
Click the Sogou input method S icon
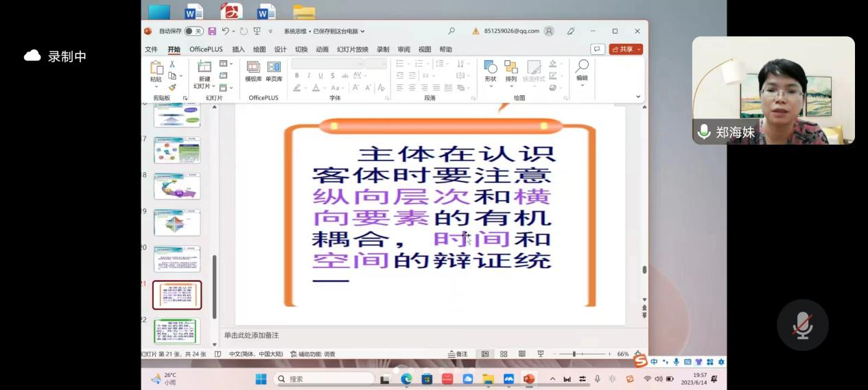coord(640,361)
